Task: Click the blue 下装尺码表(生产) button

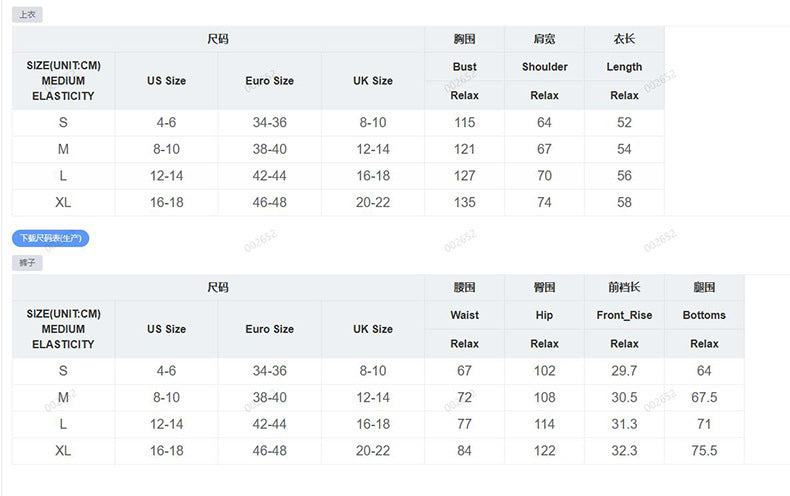Action: click(50, 238)
